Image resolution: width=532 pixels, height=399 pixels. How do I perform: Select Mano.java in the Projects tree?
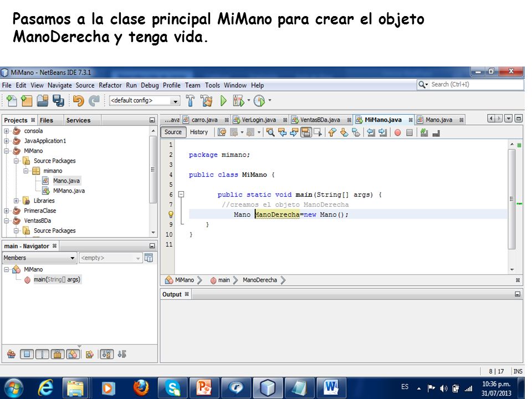(66, 181)
